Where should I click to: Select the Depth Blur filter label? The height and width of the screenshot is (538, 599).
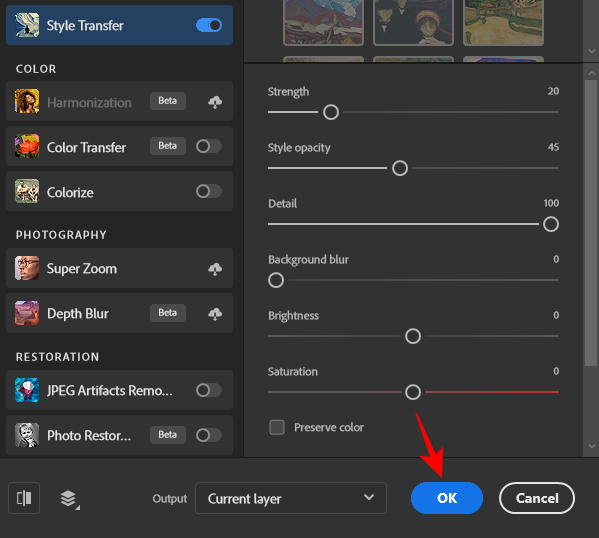pos(78,314)
